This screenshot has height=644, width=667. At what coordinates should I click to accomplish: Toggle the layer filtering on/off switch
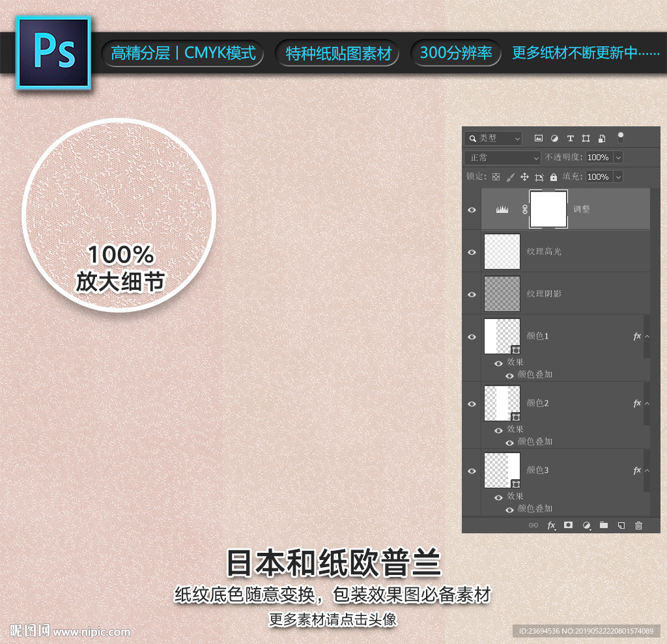[621, 137]
